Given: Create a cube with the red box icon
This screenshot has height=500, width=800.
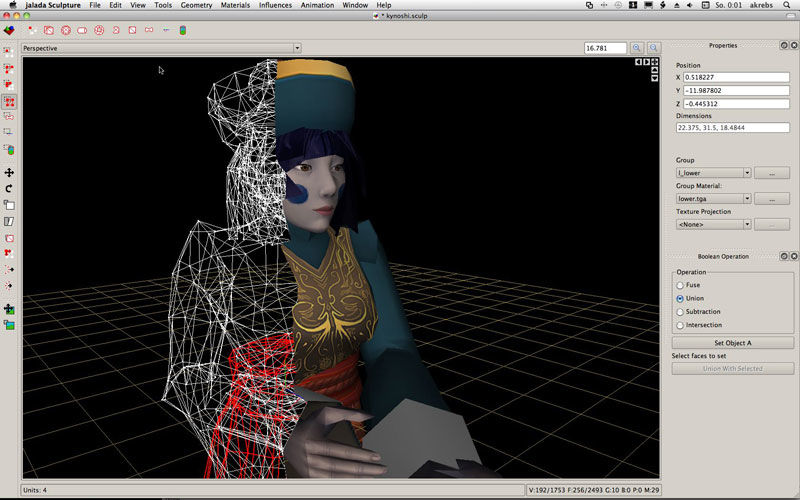Looking at the screenshot, I should [49, 31].
